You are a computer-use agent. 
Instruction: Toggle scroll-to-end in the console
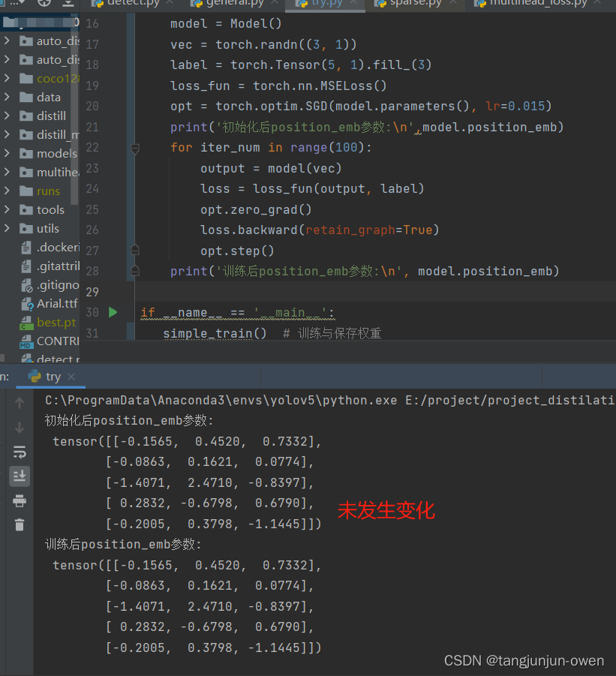click(19, 475)
